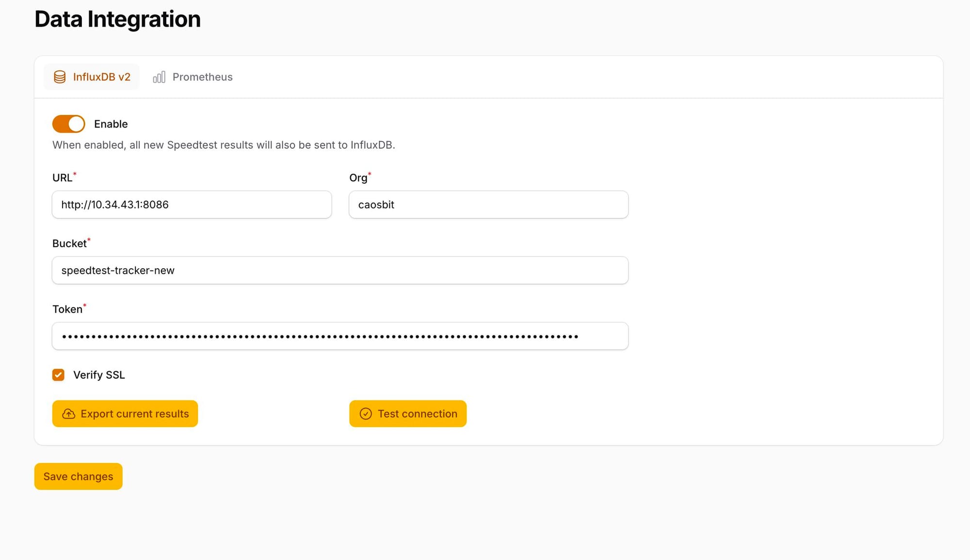Image resolution: width=970 pixels, height=560 pixels.
Task: Click into the Org field containing caosbit
Action: [488, 205]
